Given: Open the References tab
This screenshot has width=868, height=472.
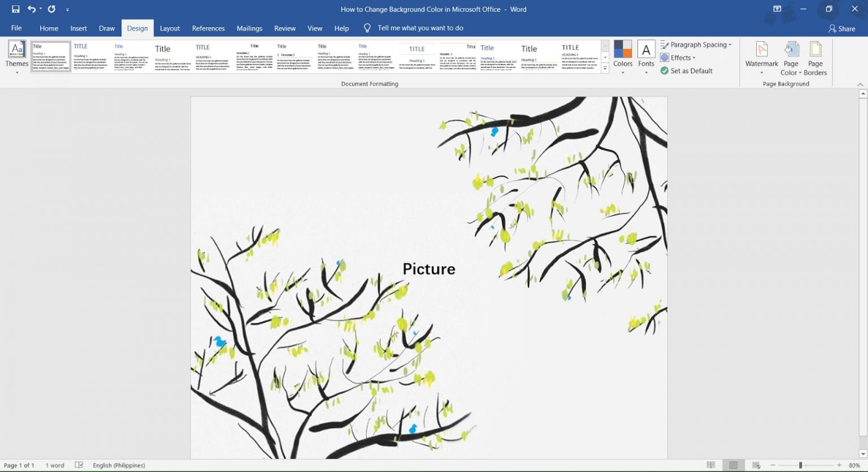Looking at the screenshot, I should coord(208,28).
